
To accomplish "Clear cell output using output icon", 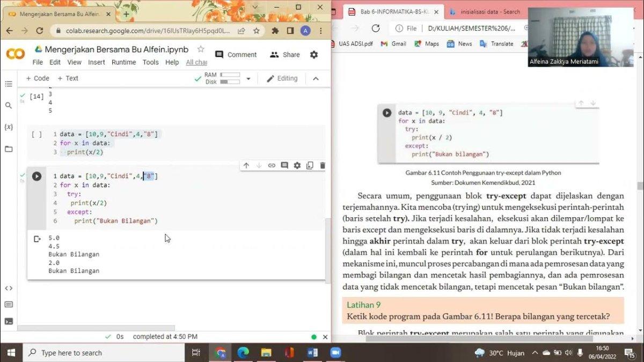I will 36,239.
